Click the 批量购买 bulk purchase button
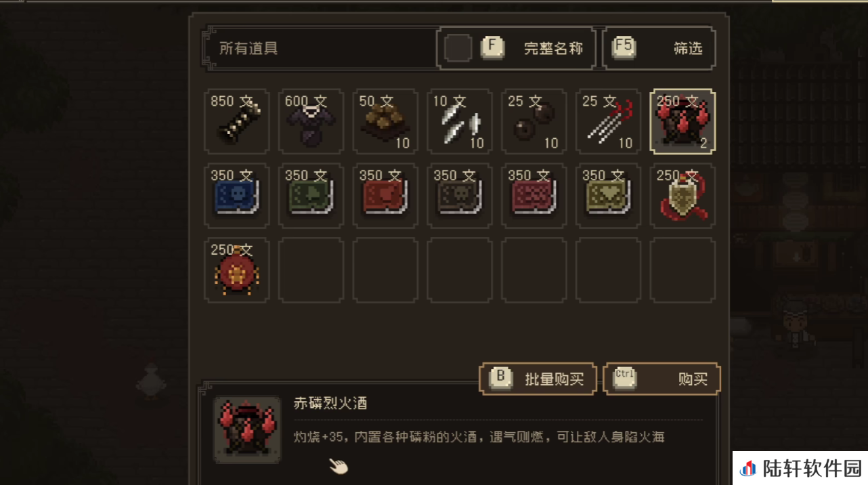Image resolution: width=868 pixels, height=485 pixels. (538, 379)
